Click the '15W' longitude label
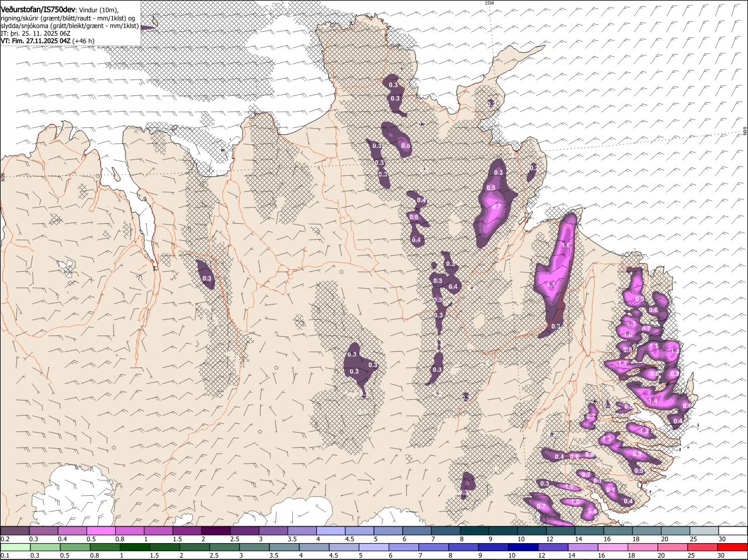This screenshot has height=560, width=748. pos(489,3)
